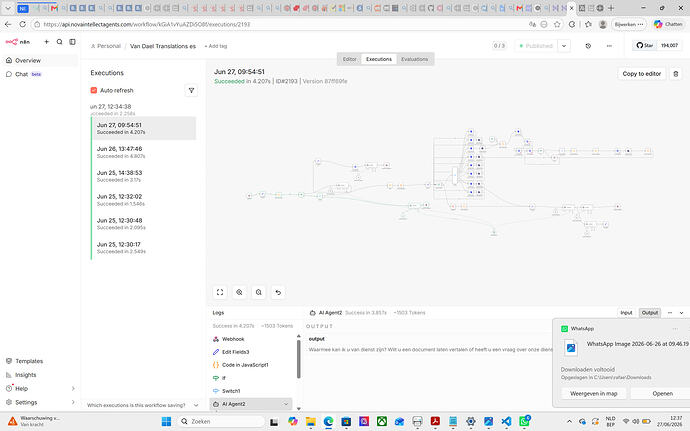Screen dimensions: 690x431
Task: Bookmark page with the star icon
Action: [x=557, y=24]
